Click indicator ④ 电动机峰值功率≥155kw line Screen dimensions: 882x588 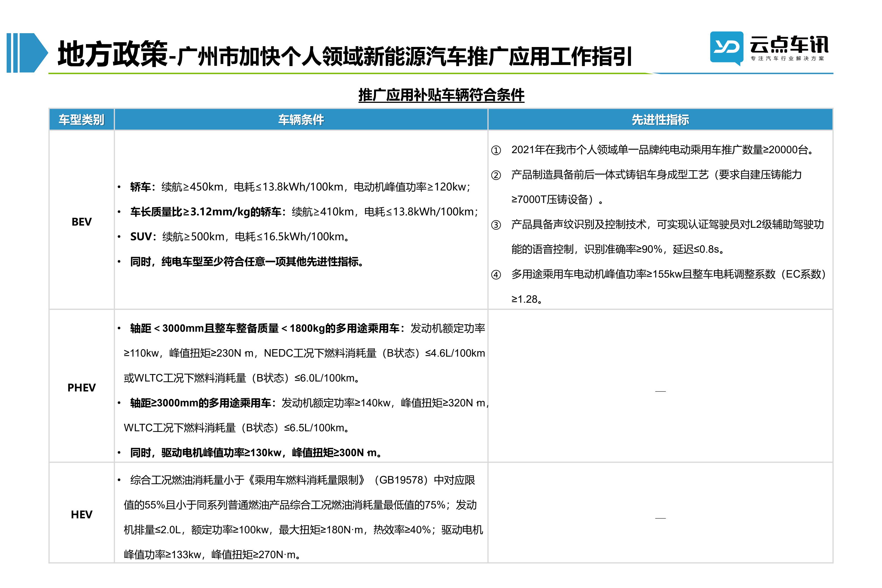(659, 274)
